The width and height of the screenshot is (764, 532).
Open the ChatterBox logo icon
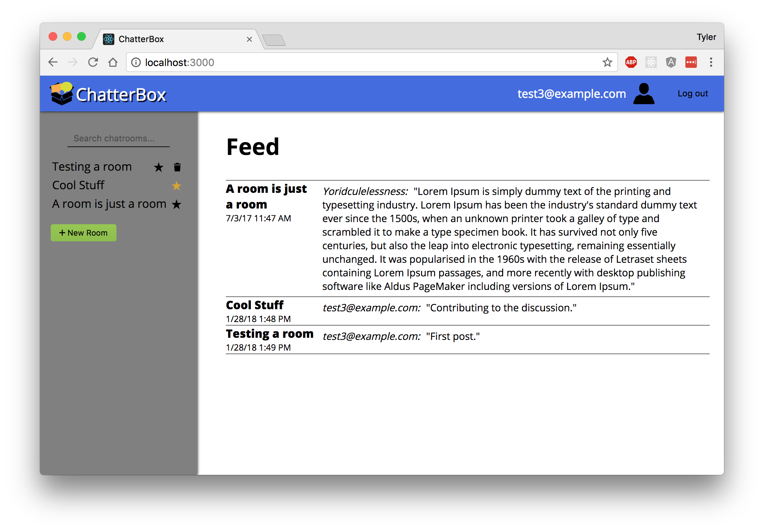[61, 94]
